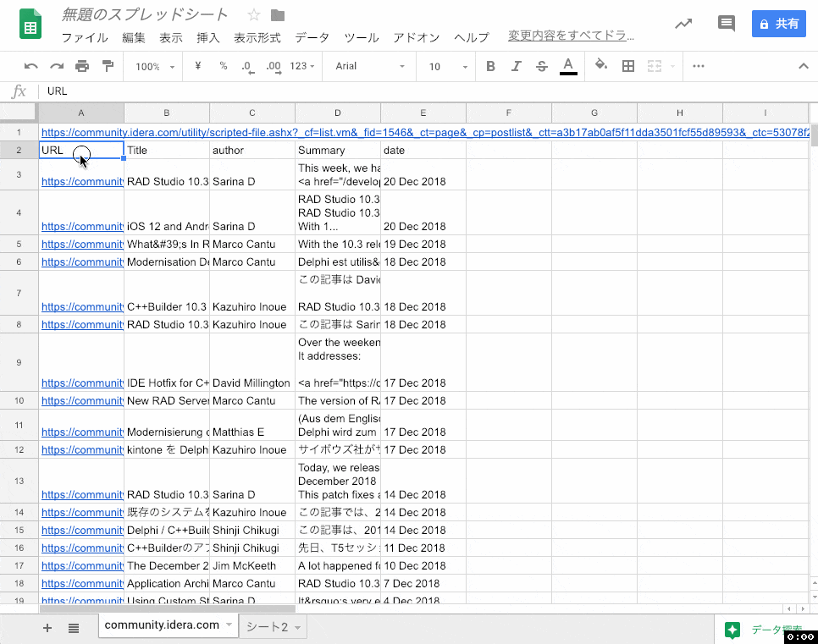
Task: Open the more toolbar options ellipsis
Action: coord(699,66)
